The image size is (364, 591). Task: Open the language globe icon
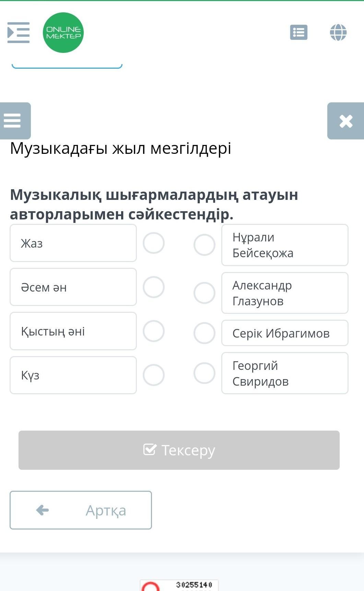click(338, 33)
